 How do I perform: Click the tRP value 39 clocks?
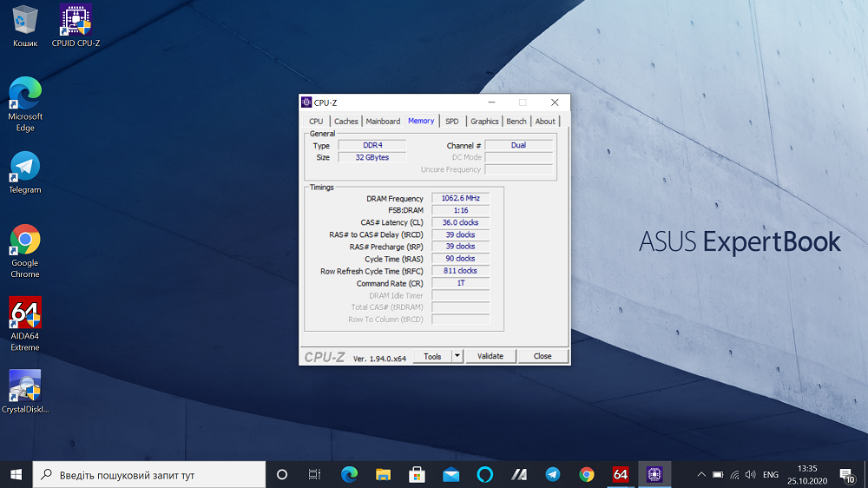click(x=461, y=247)
